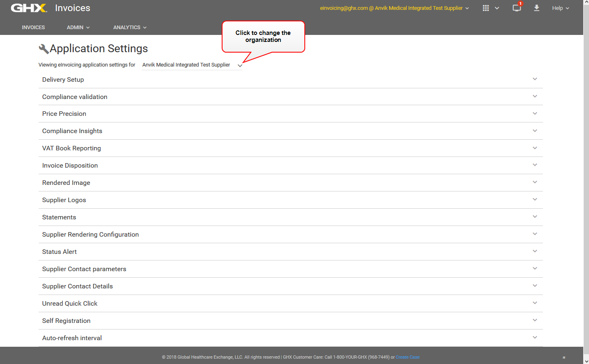The image size is (589, 364).
Task: Open the ANALYTICS menu
Action: click(x=130, y=27)
